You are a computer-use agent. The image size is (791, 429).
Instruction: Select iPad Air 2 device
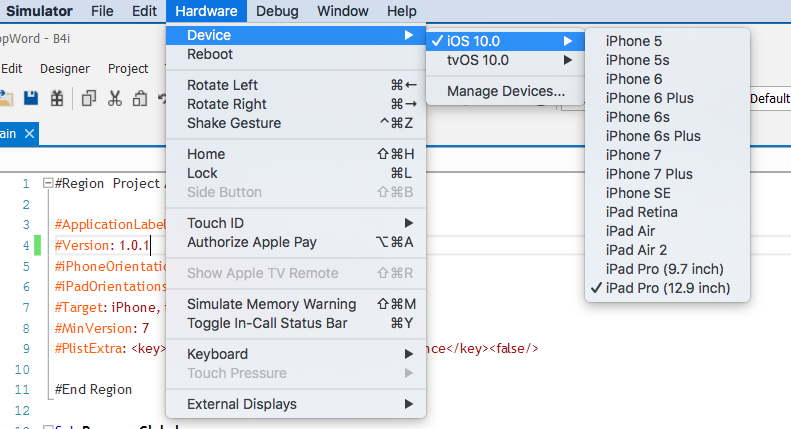coord(667,250)
